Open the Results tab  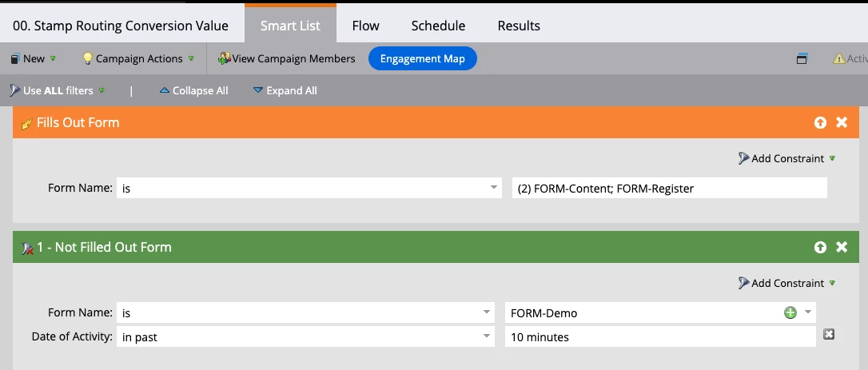(519, 26)
